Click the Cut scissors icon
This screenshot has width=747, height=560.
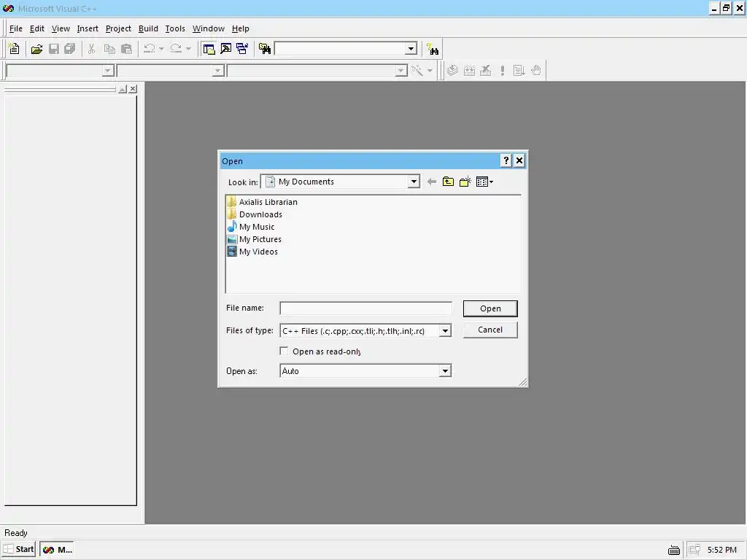tap(91, 49)
